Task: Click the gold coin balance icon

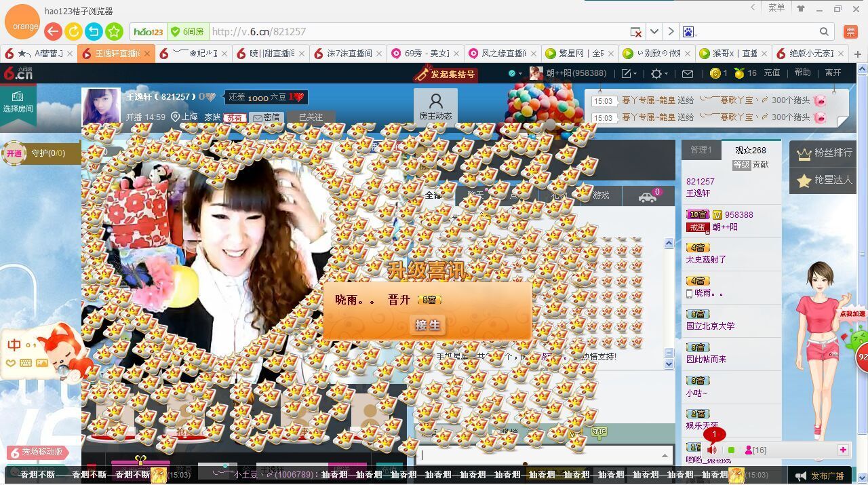Action: tap(715, 73)
